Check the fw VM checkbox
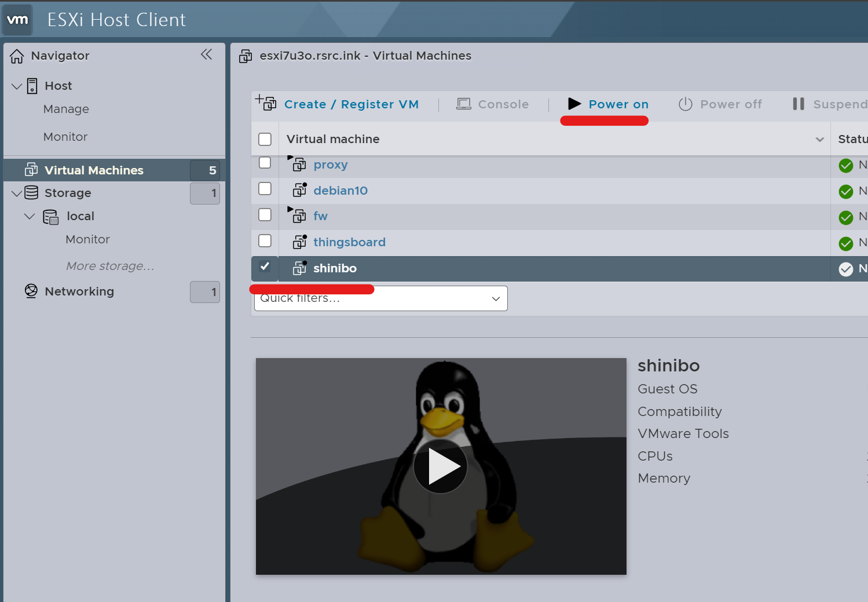Image resolution: width=868 pixels, height=602 pixels. point(265,214)
